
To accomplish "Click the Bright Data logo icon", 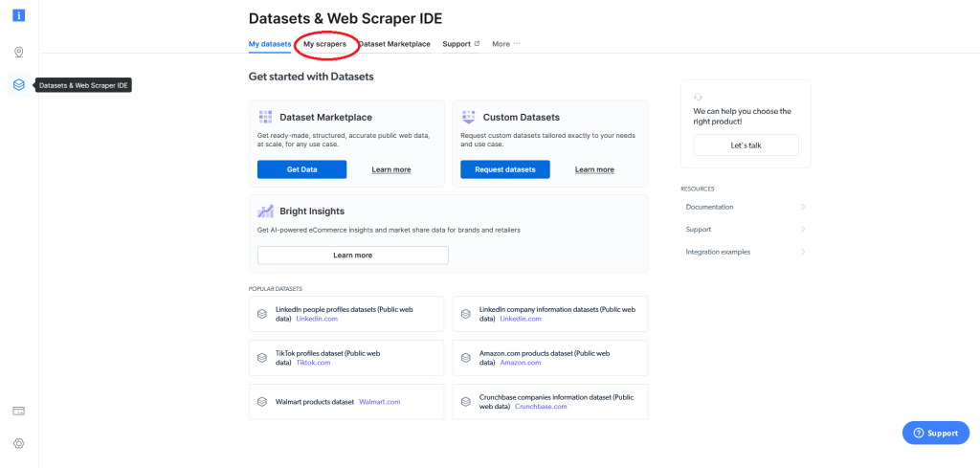I will click(x=19, y=15).
